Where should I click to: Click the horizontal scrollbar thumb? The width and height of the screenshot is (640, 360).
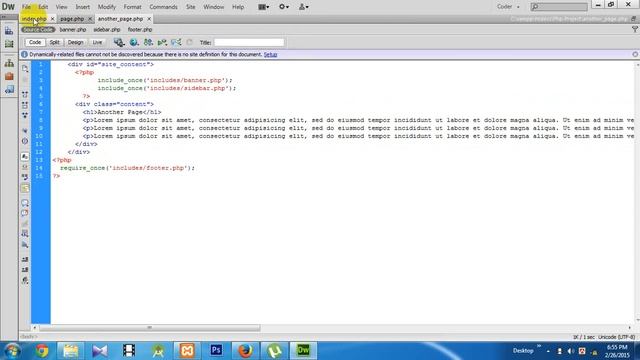pyautogui.click(x=149, y=327)
